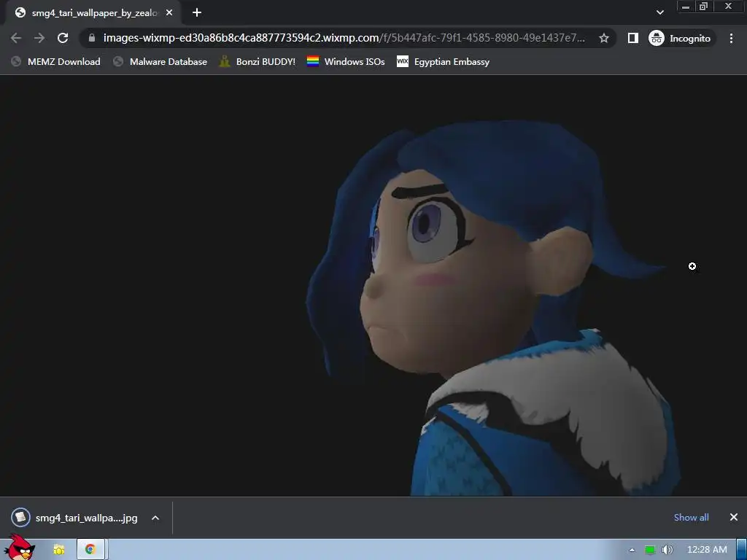Go forward to the next page
Screen dimensions: 747x560
tap(39, 38)
